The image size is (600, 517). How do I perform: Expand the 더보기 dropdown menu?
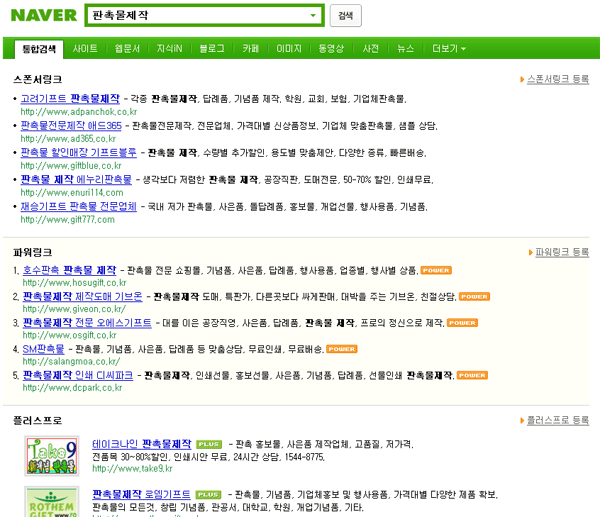[448, 49]
